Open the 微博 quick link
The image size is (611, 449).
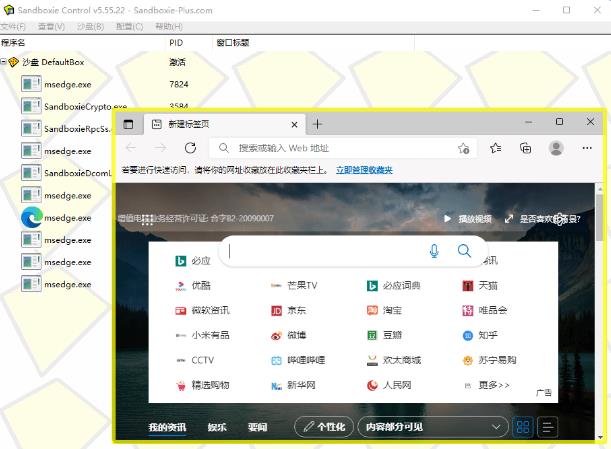[x=288, y=335]
